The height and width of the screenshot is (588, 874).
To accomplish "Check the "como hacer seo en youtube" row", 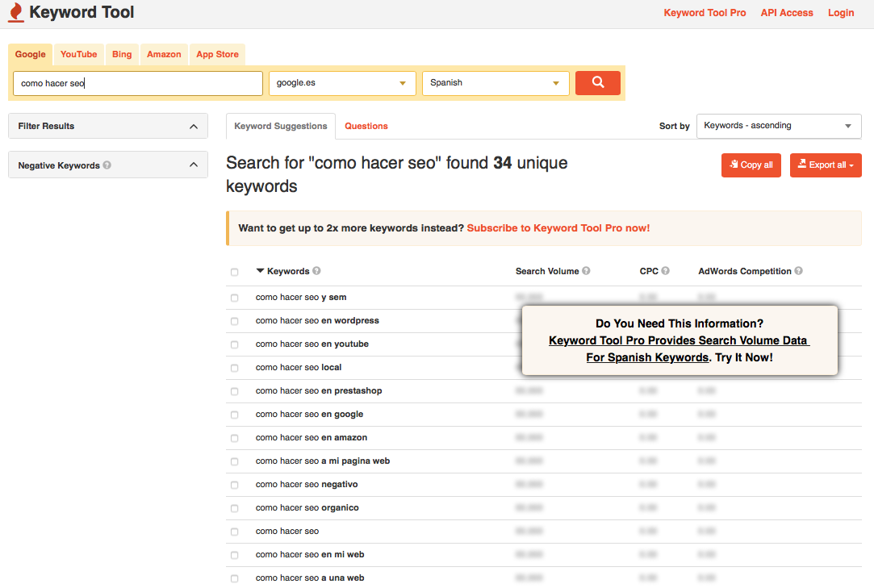I will coord(234,345).
